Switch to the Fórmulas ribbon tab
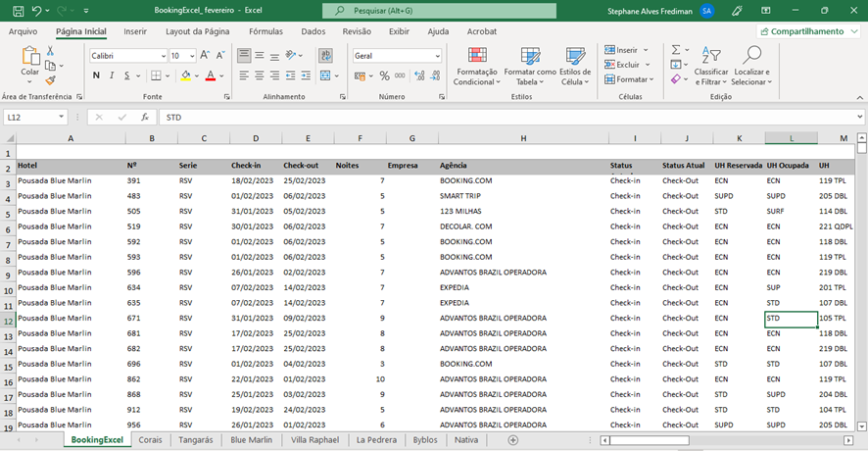The image size is (868, 451). [x=265, y=31]
